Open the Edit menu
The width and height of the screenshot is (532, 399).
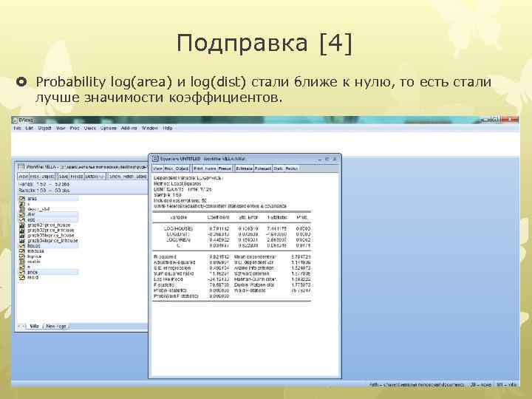[x=30, y=128]
